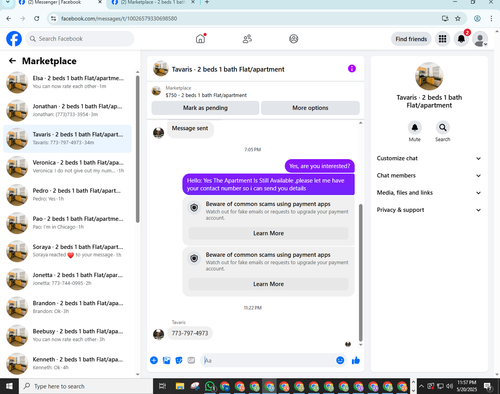Open Tavaris listing thumbnail in right panel
Image resolution: width=500 pixels, height=394 pixels.
(429, 76)
